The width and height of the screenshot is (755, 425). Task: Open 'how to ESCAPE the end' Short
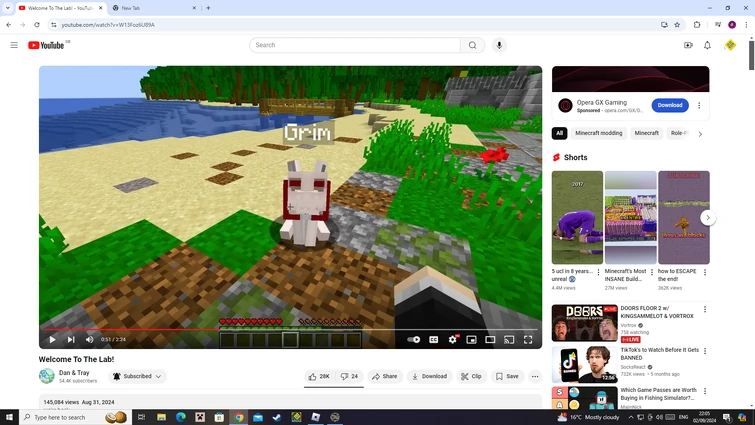click(684, 218)
